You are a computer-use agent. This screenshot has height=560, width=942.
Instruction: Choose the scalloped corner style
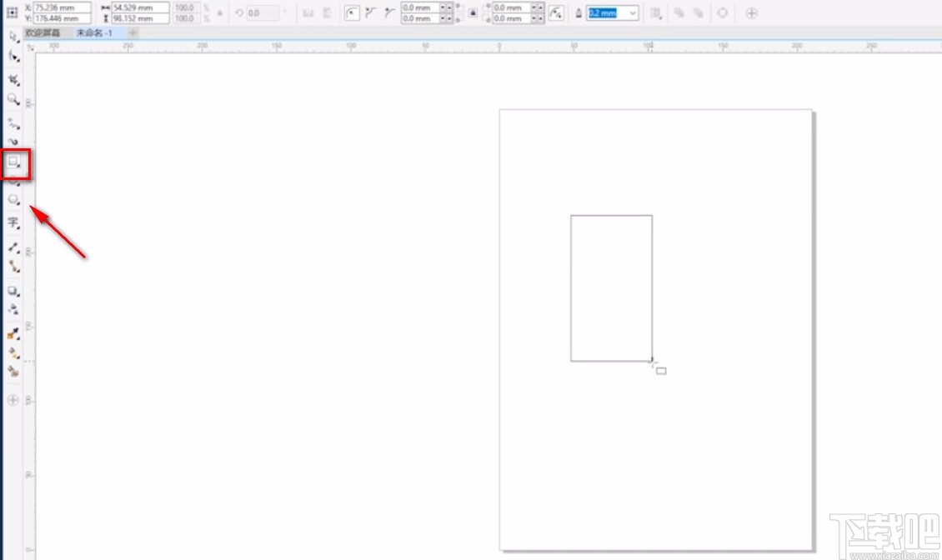tap(371, 12)
